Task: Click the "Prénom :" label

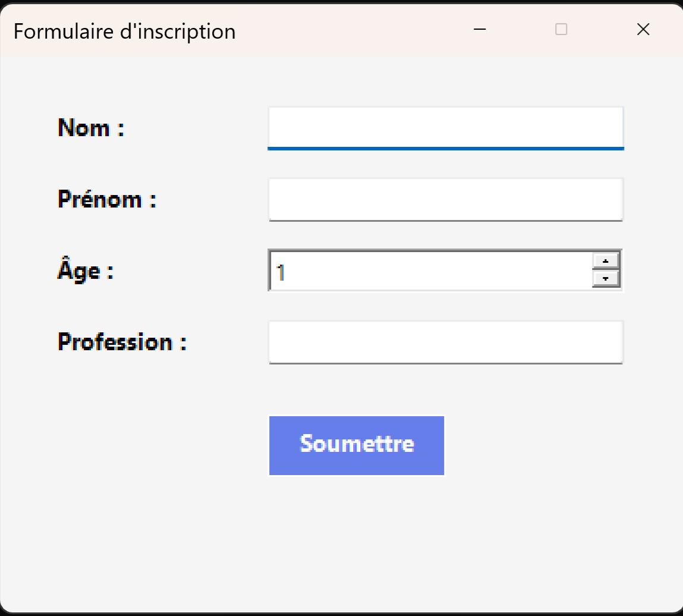Action: tap(107, 199)
